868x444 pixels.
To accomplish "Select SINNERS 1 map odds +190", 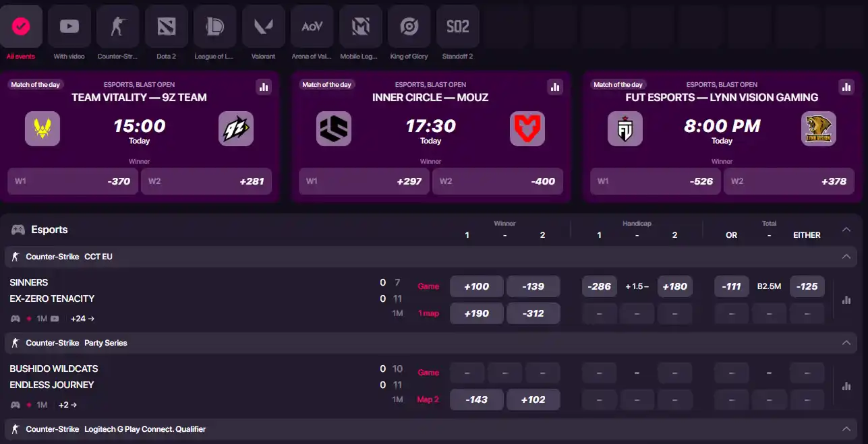I will coord(477,313).
